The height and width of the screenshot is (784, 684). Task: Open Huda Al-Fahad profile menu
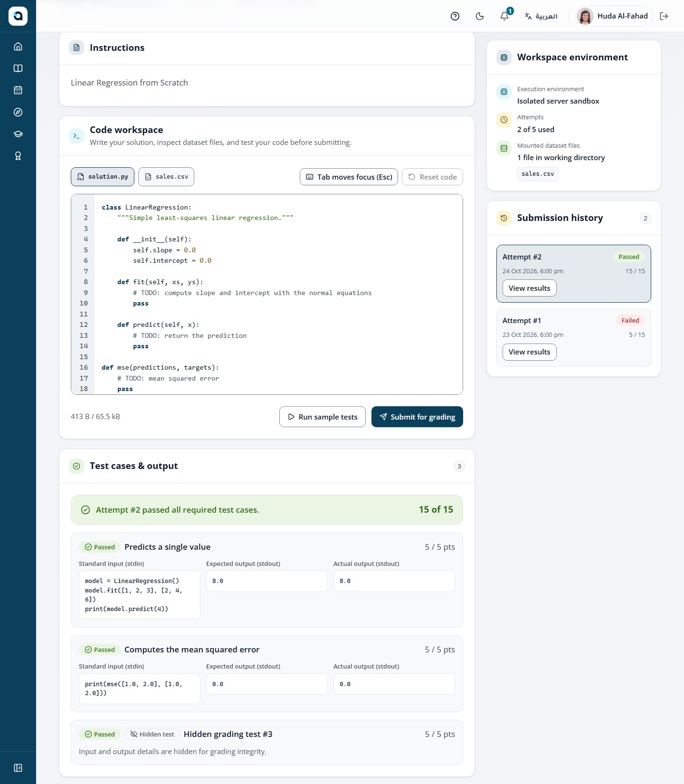(x=614, y=16)
